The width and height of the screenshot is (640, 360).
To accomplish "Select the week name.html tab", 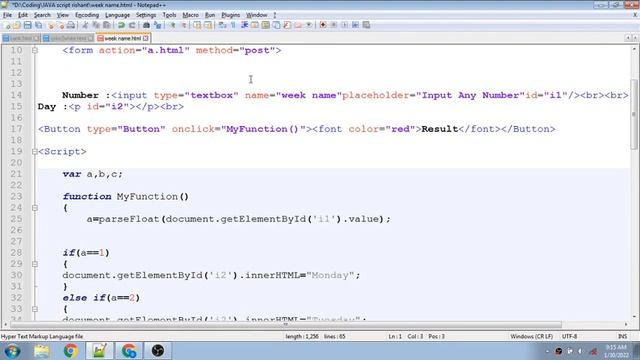I will tap(122, 38).
